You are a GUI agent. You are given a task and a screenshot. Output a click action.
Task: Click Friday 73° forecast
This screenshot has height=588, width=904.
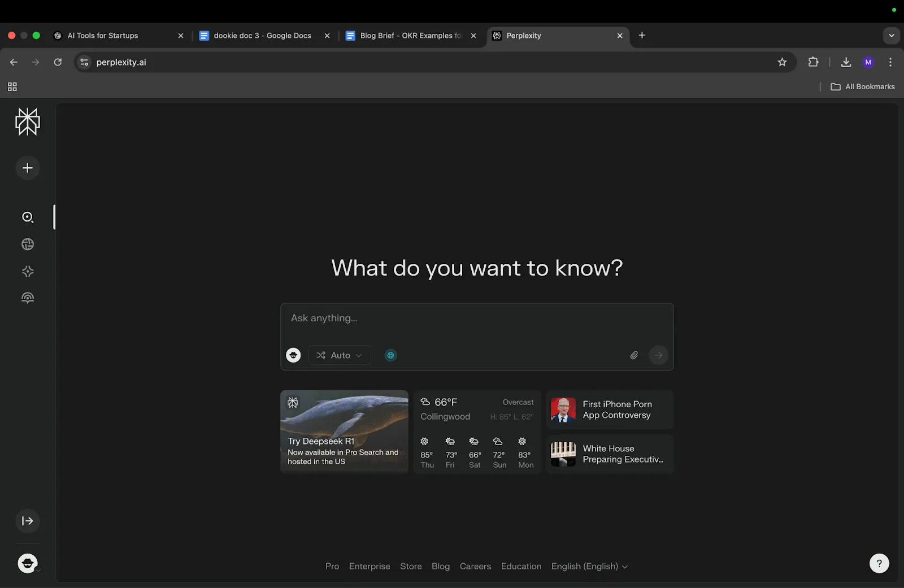[x=450, y=452]
